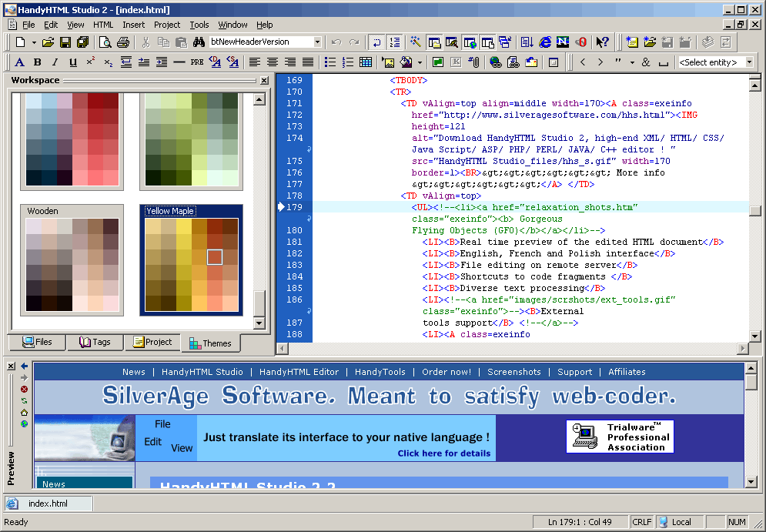Insert numbered list
The height and width of the screenshot is (532, 766).
pyautogui.click(x=348, y=62)
